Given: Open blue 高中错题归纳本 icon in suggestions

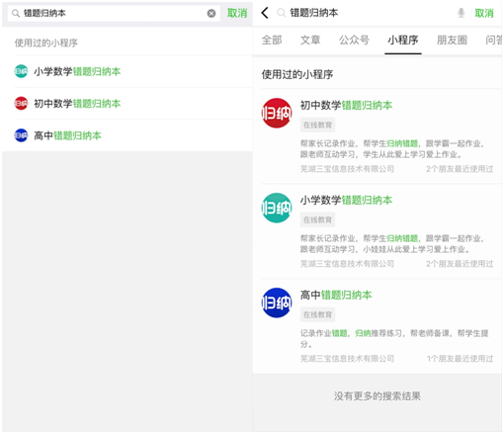Looking at the screenshot, I should [x=21, y=135].
